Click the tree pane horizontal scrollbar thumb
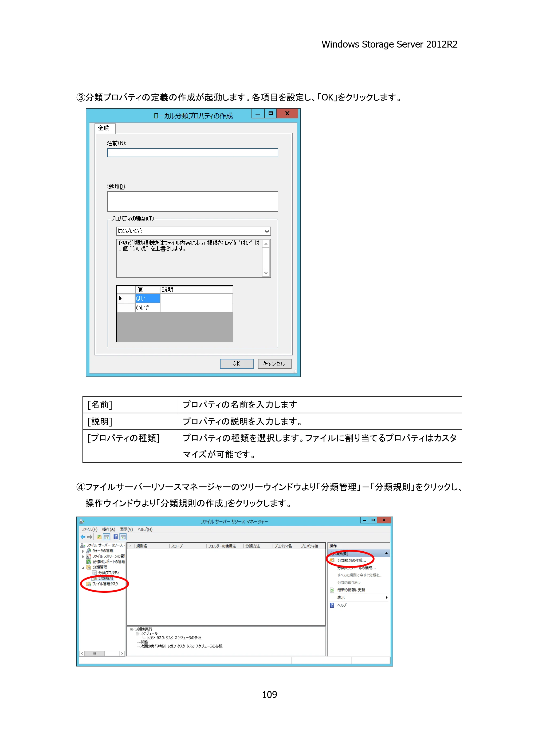The width and height of the screenshot is (534, 756). (x=95, y=654)
